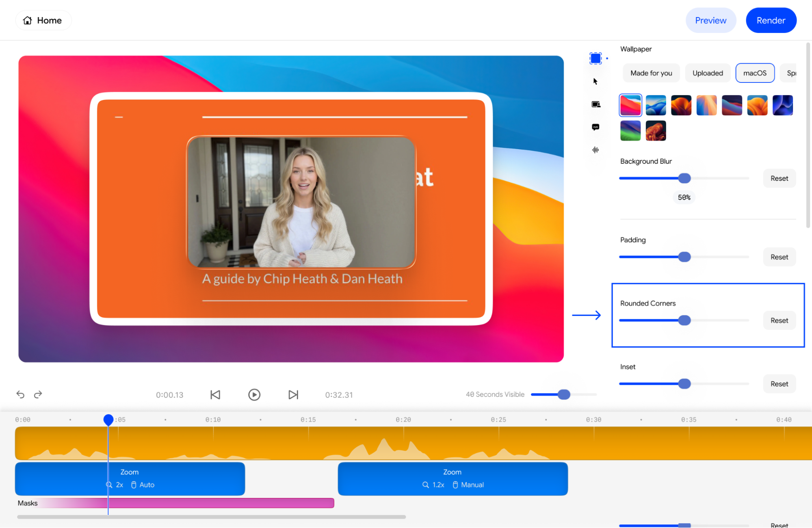
Task: Click the Render button
Action: click(x=771, y=20)
